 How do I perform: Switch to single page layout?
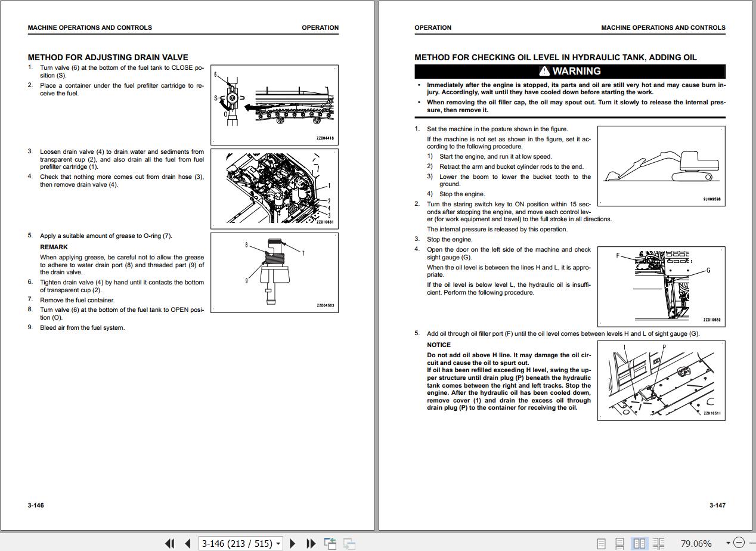[x=601, y=543]
